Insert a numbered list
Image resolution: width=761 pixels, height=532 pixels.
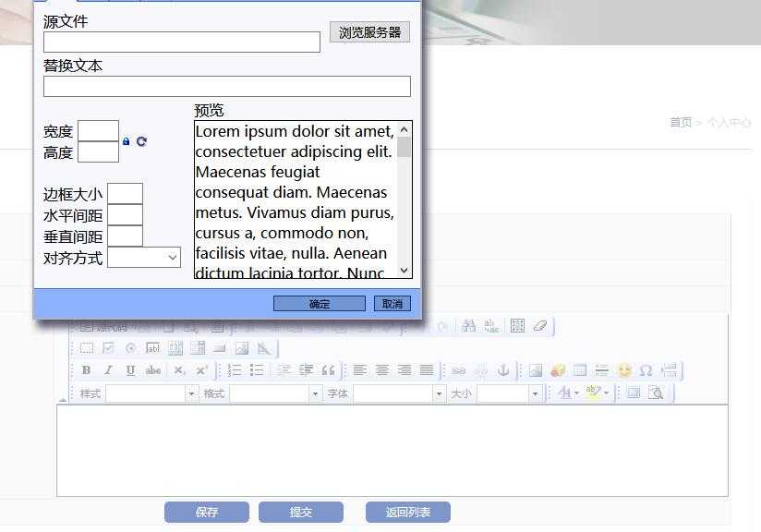(235, 370)
